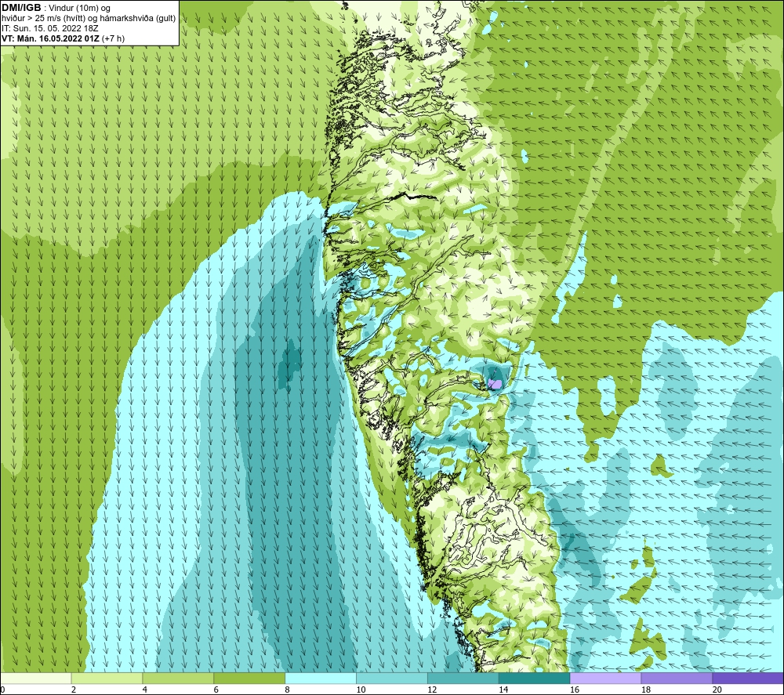Click the 6–8 m/s olive green legend swatch
The width and height of the screenshot is (784, 695).
[x=249, y=678]
